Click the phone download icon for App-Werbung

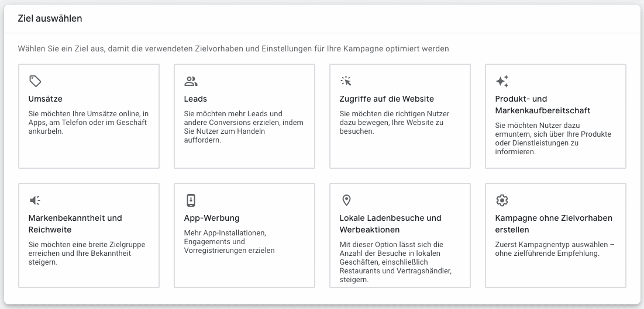click(191, 200)
